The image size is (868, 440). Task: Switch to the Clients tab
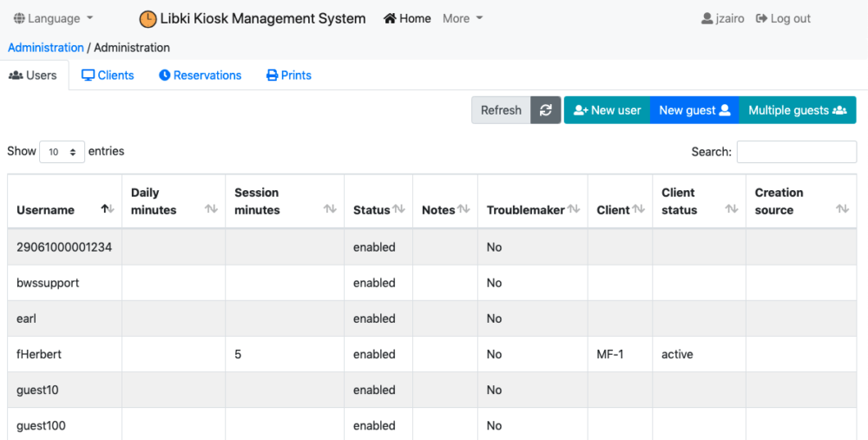[x=108, y=76]
